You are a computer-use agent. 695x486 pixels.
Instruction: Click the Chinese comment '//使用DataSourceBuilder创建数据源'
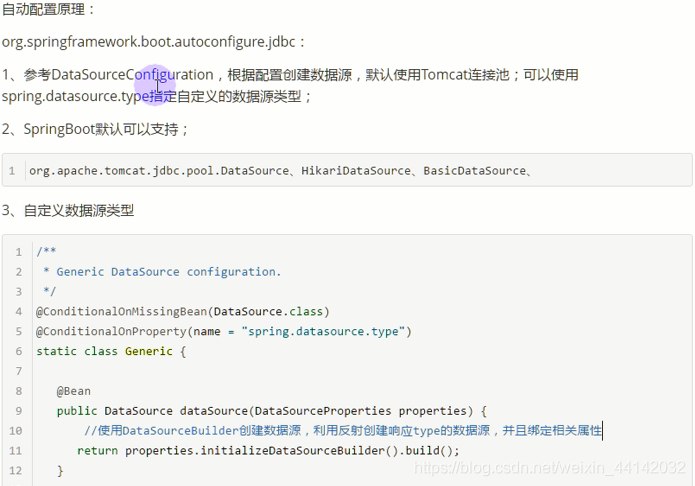click(192, 431)
